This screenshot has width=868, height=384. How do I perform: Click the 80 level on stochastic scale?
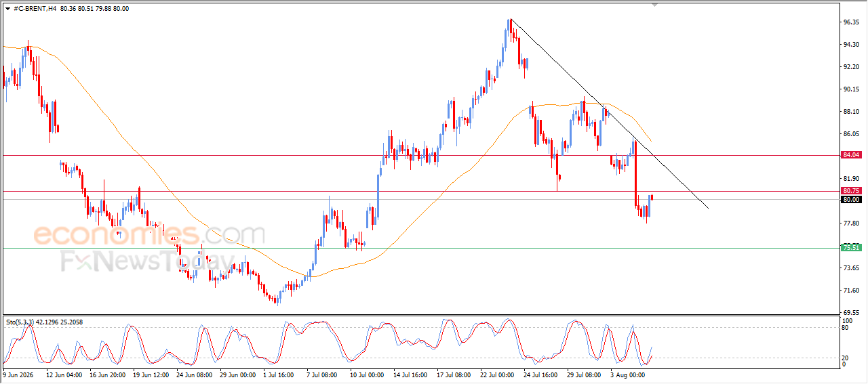pyautogui.click(x=846, y=328)
